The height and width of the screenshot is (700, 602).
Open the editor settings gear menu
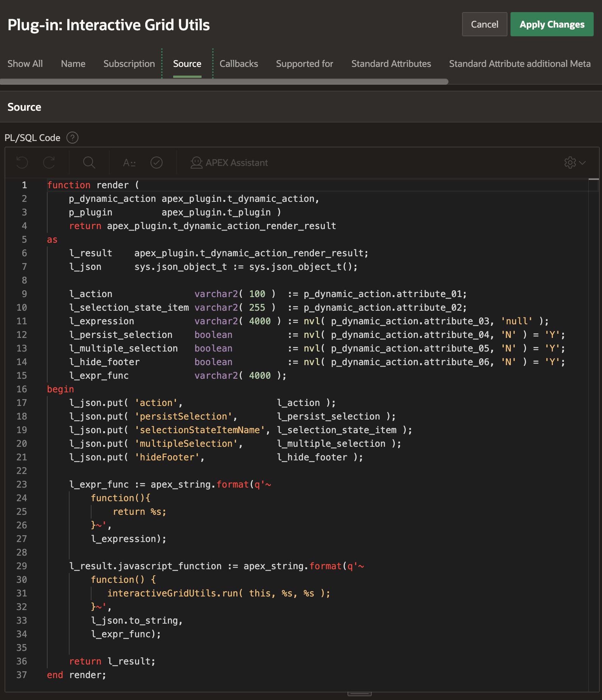tap(574, 163)
